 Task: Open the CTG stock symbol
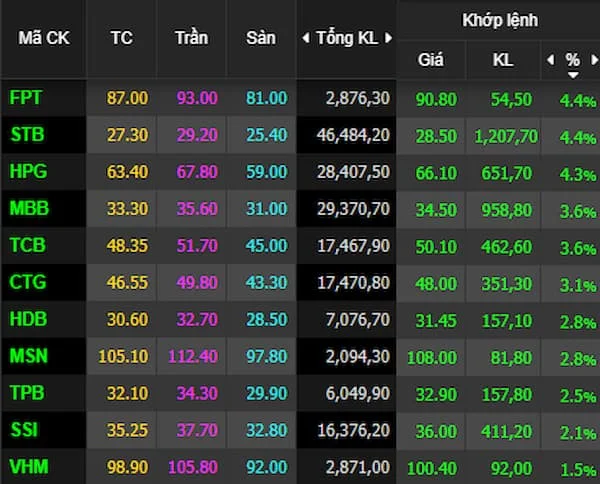[x=28, y=282]
